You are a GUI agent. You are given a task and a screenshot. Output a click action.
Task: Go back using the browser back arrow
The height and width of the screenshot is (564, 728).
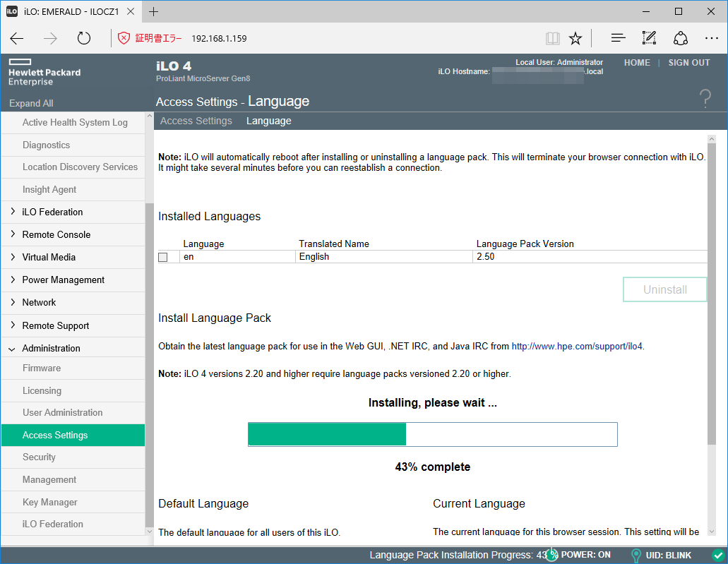(x=17, y=39)
